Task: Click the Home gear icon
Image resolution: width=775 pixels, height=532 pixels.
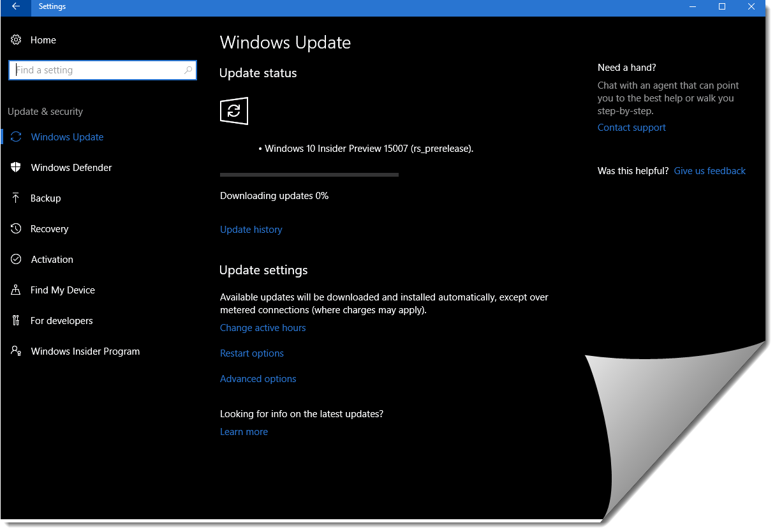Action: pos(16,40)
